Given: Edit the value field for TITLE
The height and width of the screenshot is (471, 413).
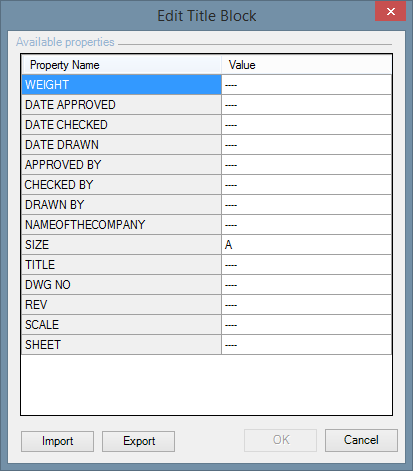Looking at the screenshot, I should pos(306,265).
